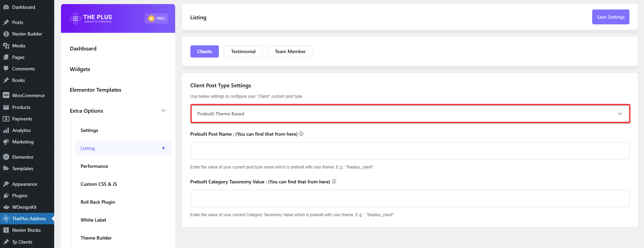Focus the Prebuilt Post Name input field

tap(410, 151)
